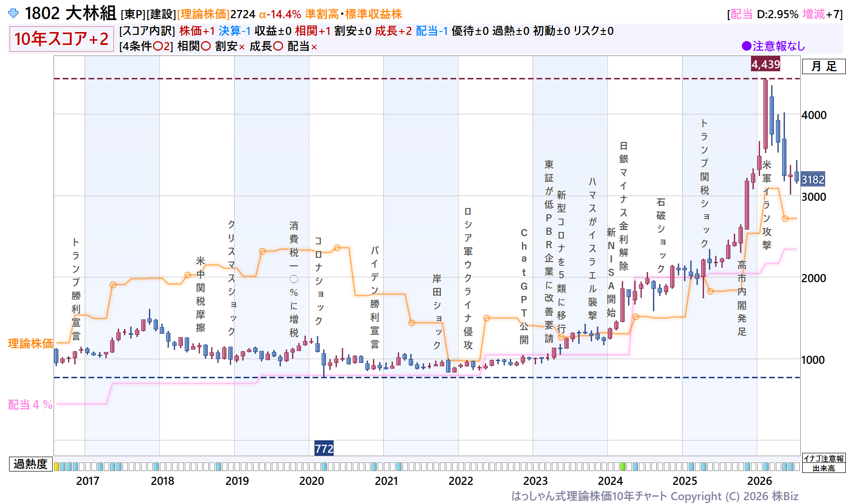Click the 772 low price label

click(324, 449)
